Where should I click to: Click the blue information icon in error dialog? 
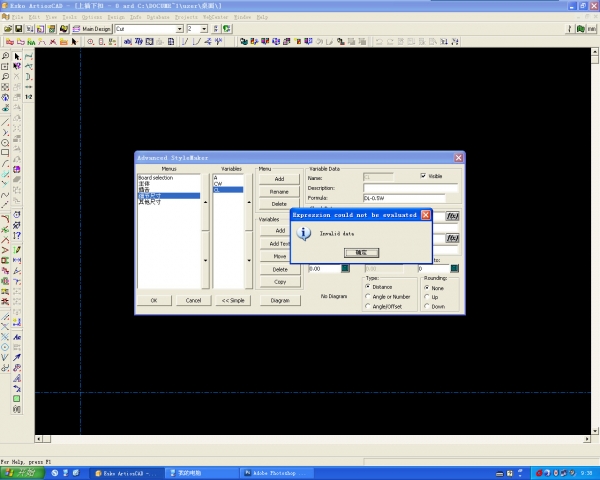click(306, 233)
